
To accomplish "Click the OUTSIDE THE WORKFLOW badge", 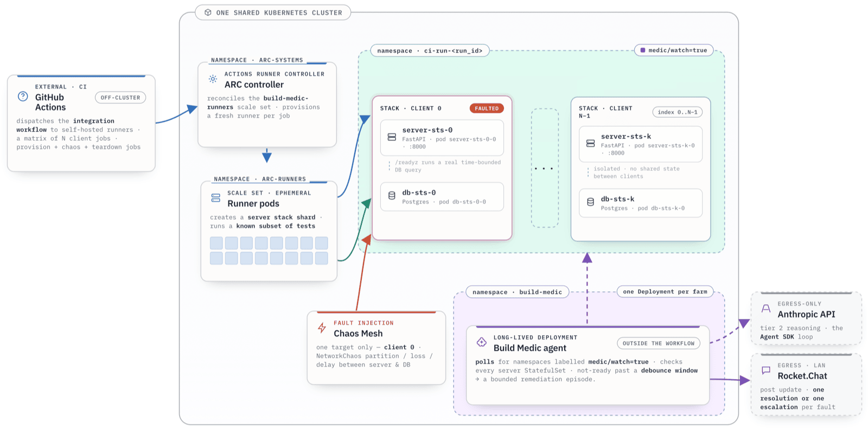I will tap(659, 343).
